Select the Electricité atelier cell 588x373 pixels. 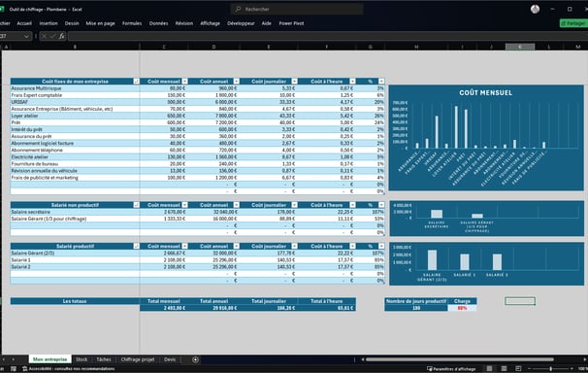pos(75,156)
